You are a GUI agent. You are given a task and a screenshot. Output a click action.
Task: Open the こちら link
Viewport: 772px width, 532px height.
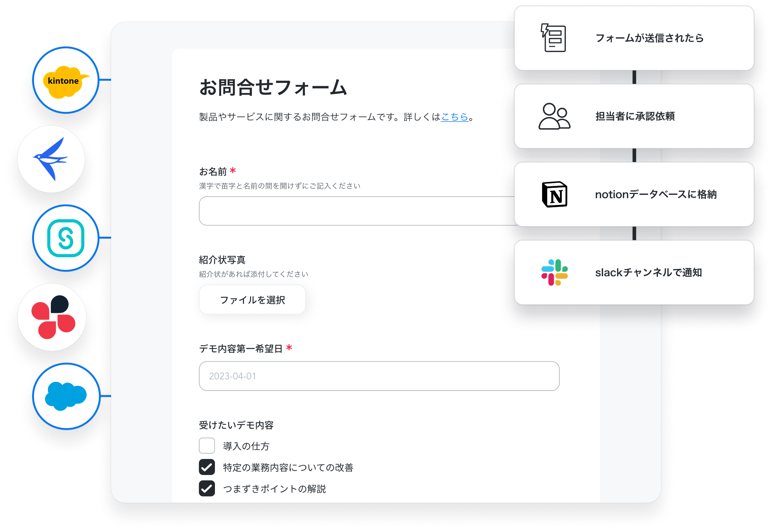pos(454,117)
